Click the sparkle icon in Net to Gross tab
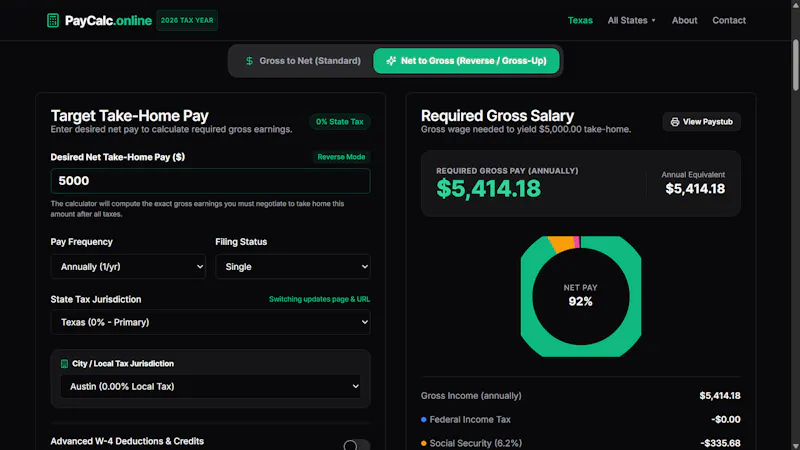The width and height of the screenshot is (800, 450). click(391, 61)
